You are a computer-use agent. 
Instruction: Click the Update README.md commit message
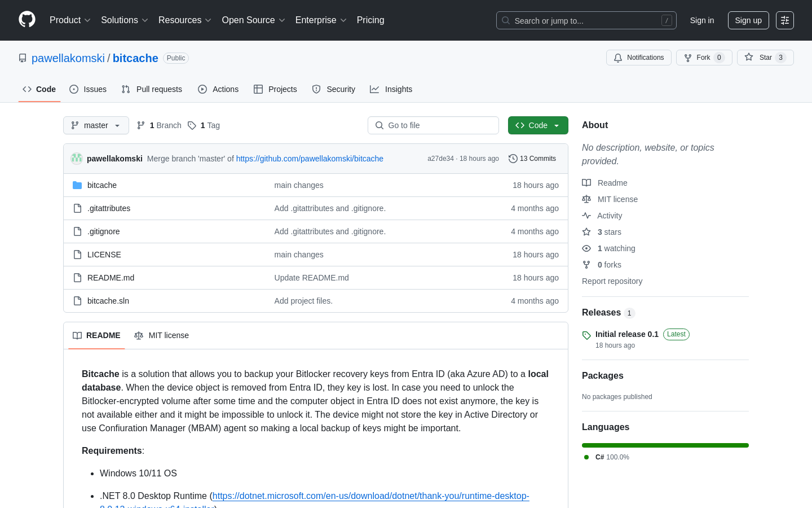pyautogui.click(x=311, y=278)
